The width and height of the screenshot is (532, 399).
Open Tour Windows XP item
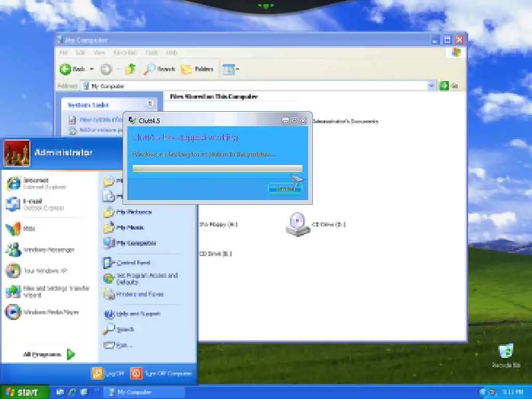[x=36, y=271]
